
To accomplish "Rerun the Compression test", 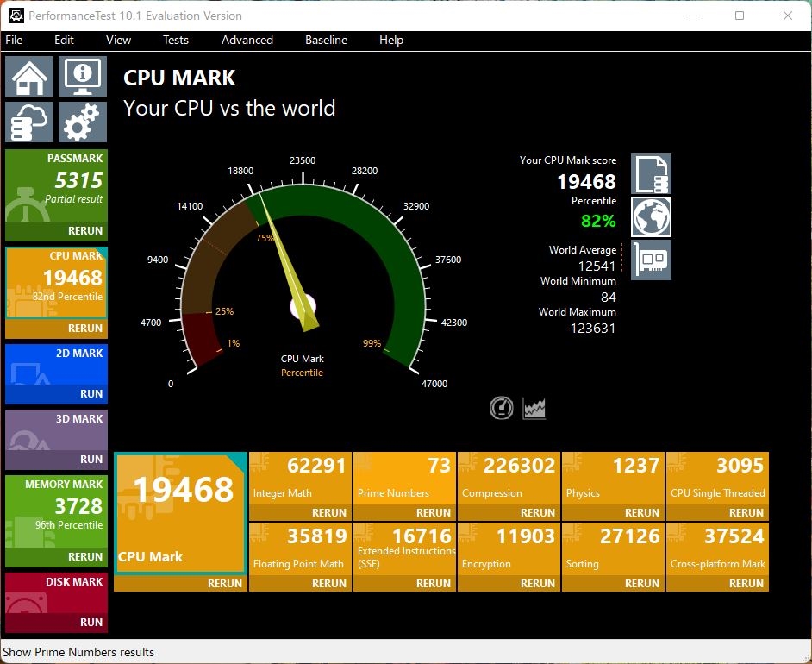I will (509, 513).
